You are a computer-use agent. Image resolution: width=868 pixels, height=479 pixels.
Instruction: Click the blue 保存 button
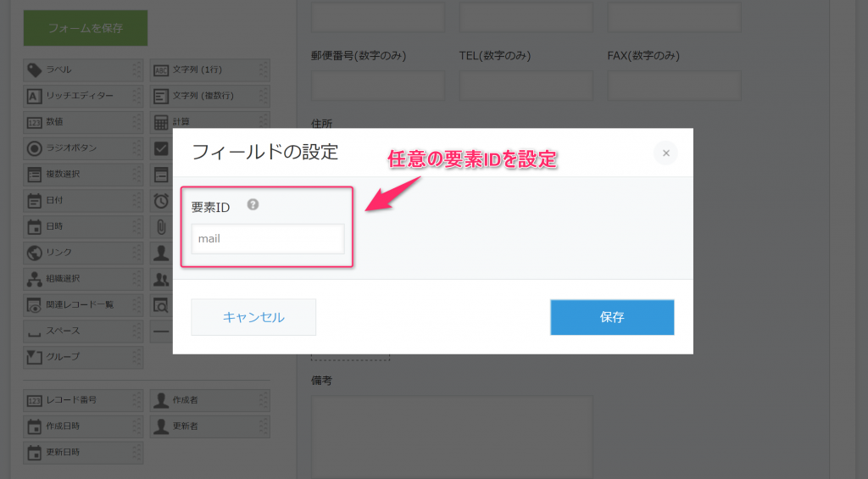(612, 317)
